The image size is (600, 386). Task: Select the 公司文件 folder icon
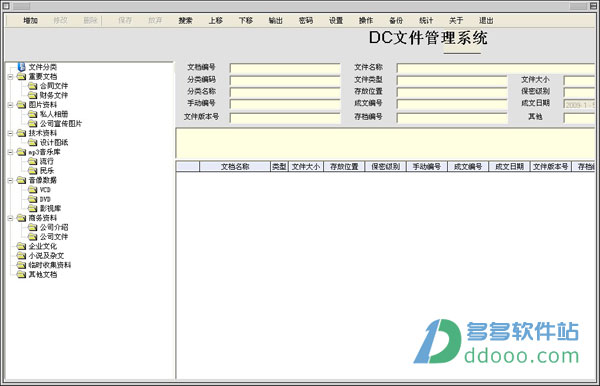[33, 237]
